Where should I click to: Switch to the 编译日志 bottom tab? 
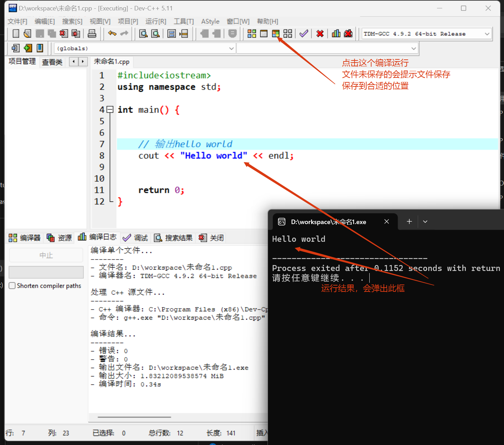pyautogui.click(x=98, y=237)
